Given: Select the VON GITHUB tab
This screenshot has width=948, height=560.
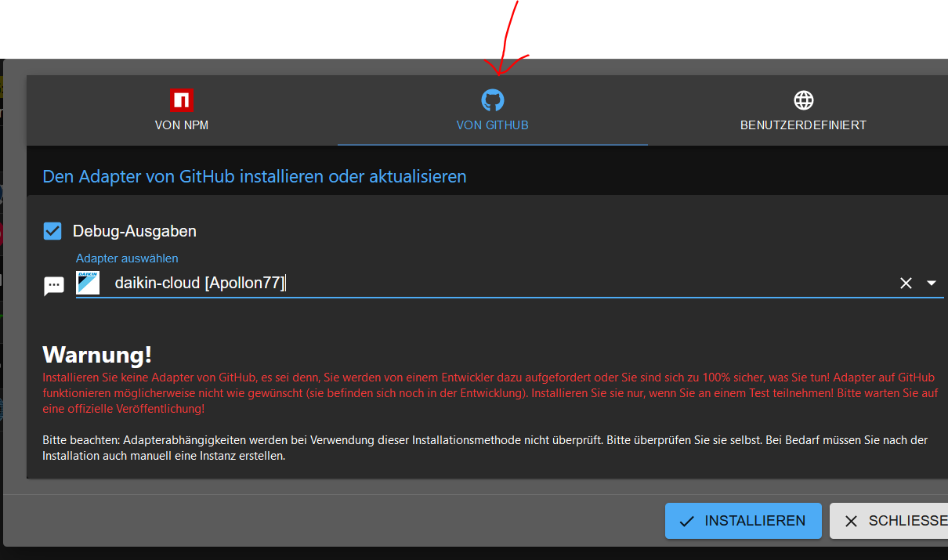Looking at the screenshot, I should coord(493,110).
